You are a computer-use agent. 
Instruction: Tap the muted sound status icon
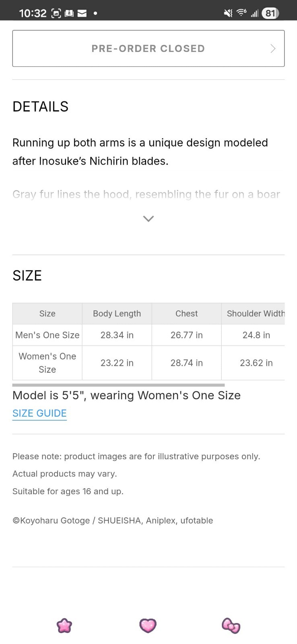(x=228, y=13)
